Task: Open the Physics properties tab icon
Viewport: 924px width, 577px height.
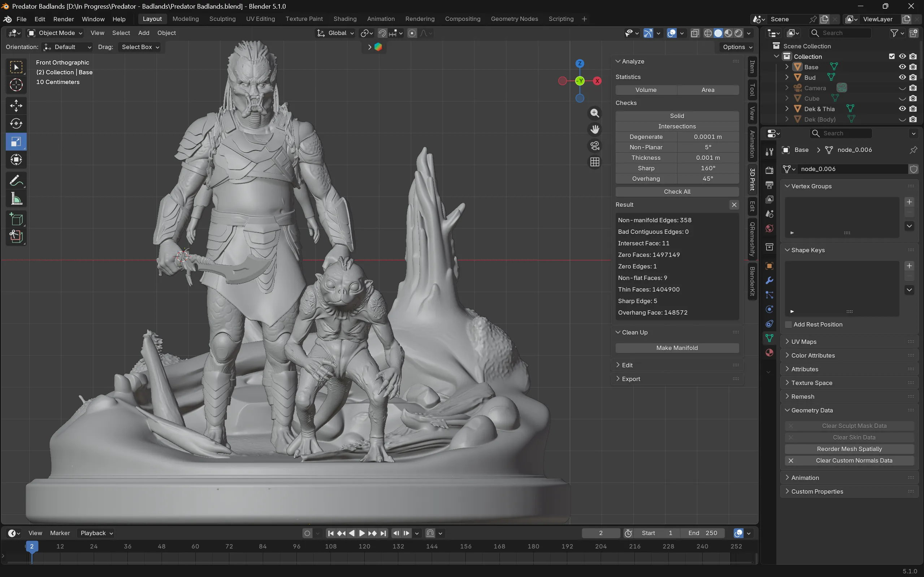Action: point(769,310)
